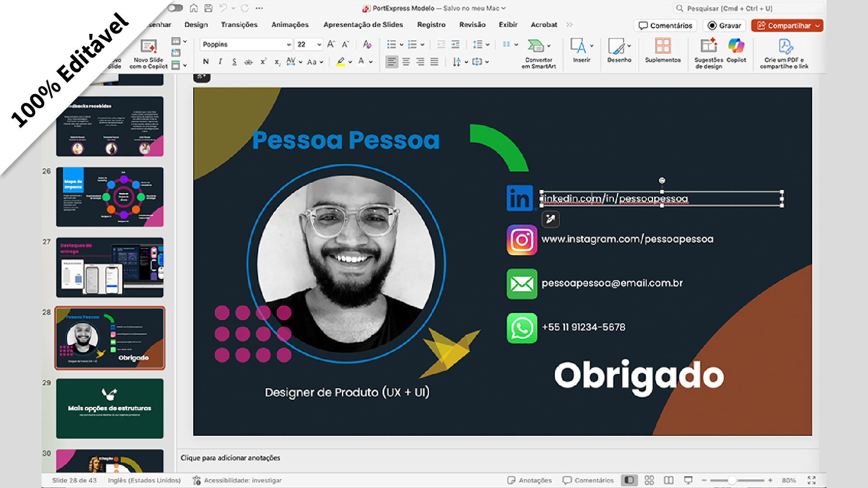
Task: Toggle italic formatting
Action: (x=220, y=62)
